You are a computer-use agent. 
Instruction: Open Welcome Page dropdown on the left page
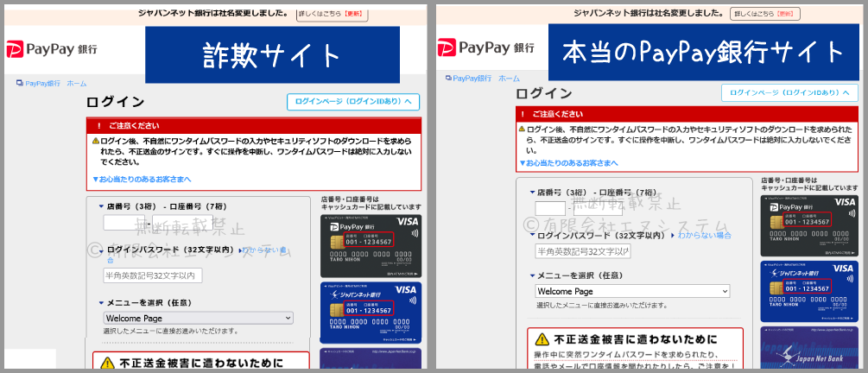[x=198, y=319]
